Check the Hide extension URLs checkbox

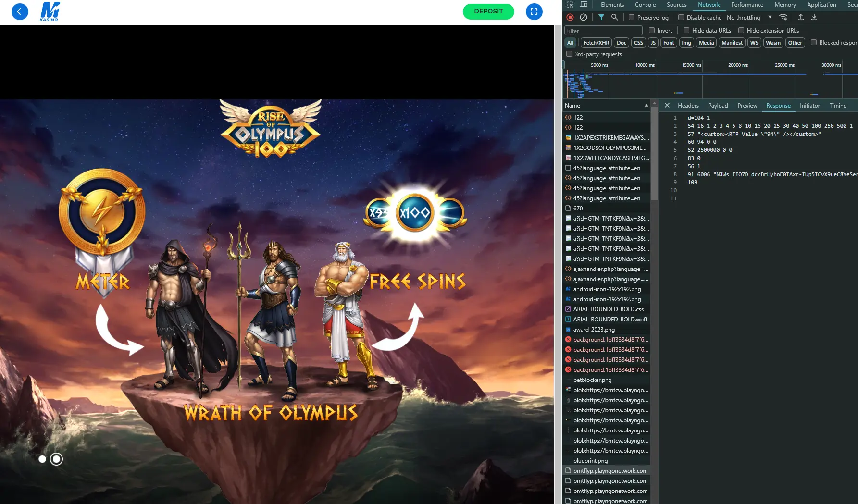[741, 30]
